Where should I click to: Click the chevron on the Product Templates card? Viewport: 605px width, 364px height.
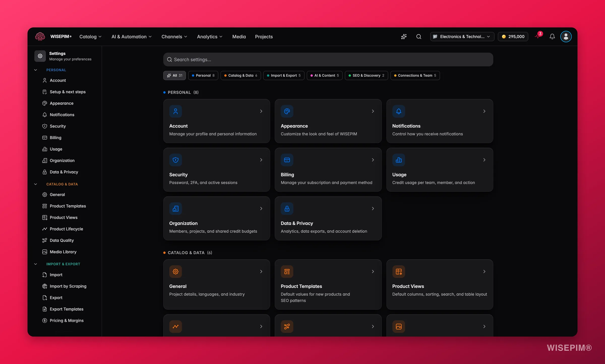pyautogui.click(x=373, y=271)
